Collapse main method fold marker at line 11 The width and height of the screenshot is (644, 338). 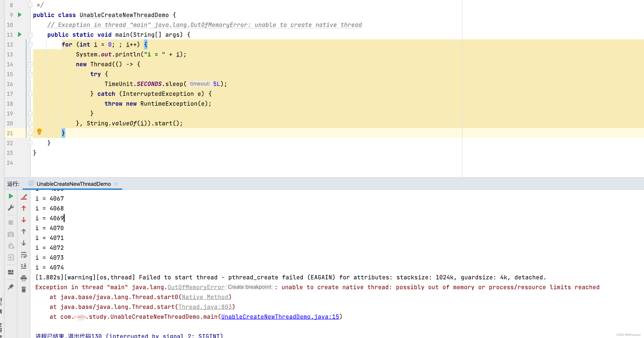click(30, 35)
